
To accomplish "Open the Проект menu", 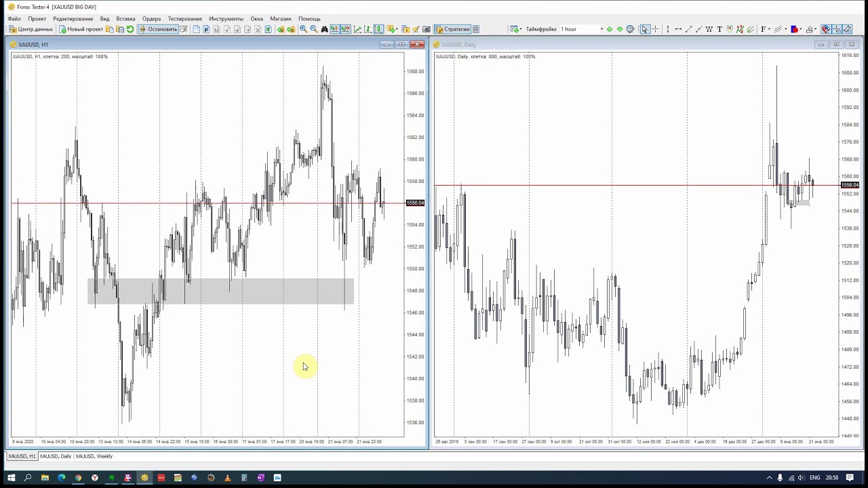I will coord(37,18).
